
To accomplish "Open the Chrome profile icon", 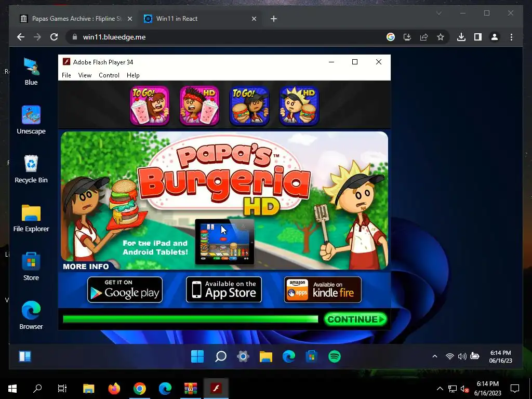I will point(495,37).
